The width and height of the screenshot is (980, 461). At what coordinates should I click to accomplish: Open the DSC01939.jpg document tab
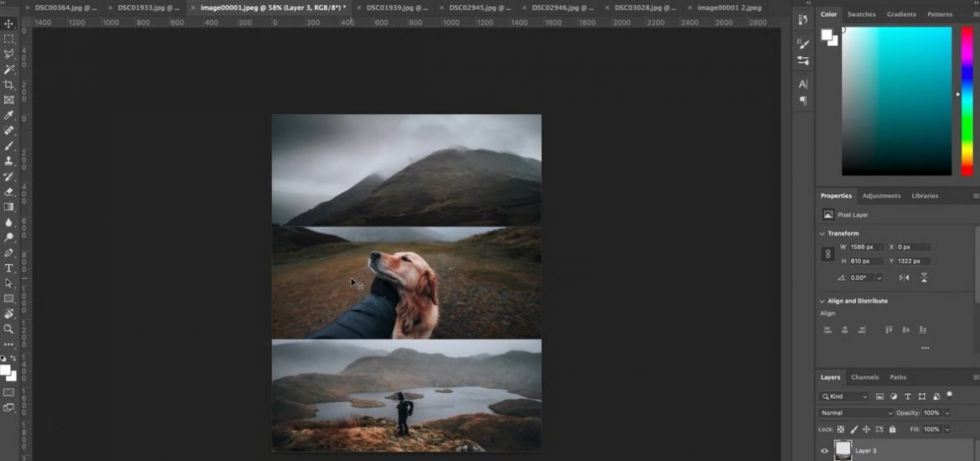pyautogui.click(x=393, y=8)
